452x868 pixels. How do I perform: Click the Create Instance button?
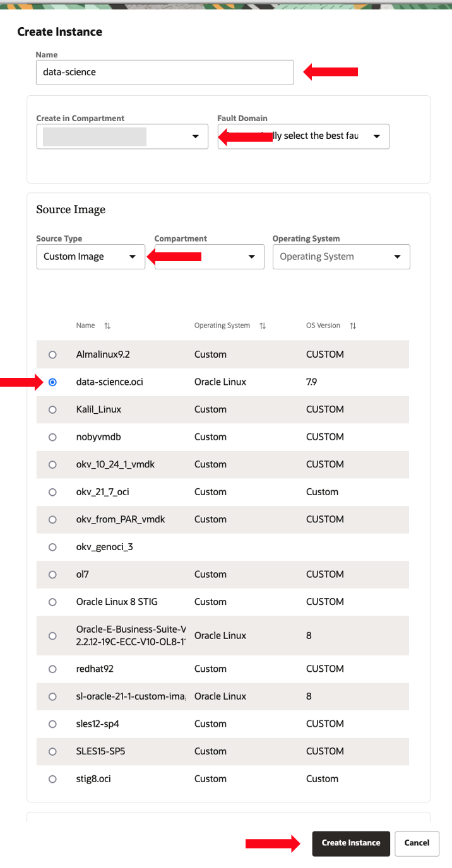point(350,843)
